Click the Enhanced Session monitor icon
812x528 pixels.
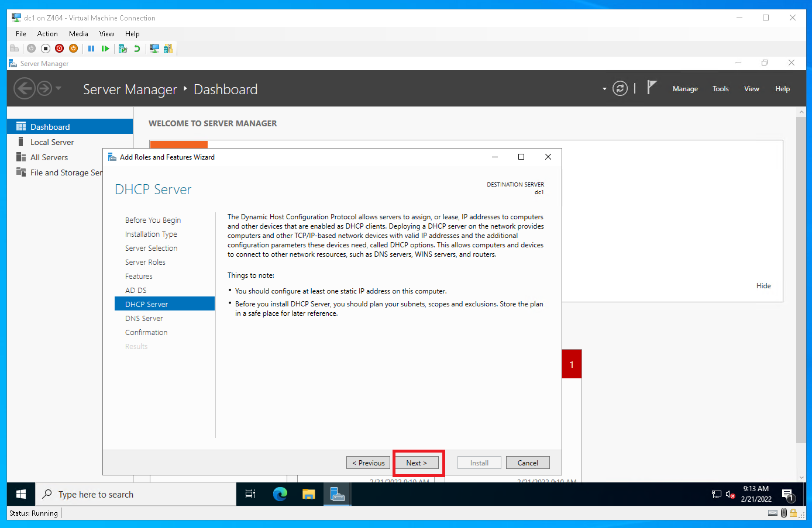(x=154, y=49)
